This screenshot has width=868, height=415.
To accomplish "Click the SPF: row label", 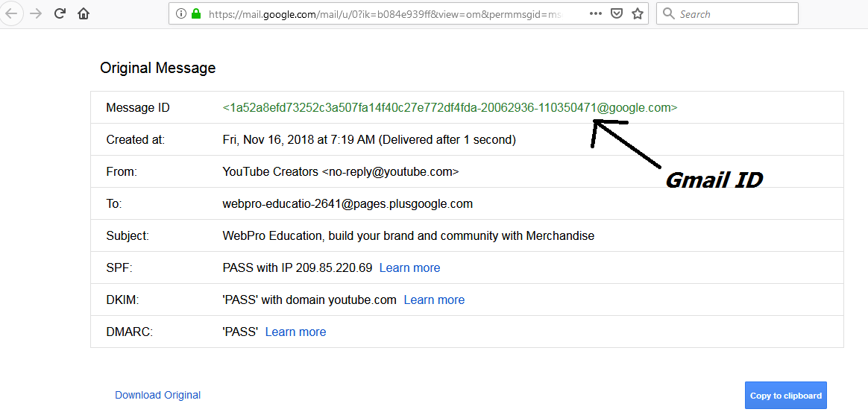I will coord(119,267).
